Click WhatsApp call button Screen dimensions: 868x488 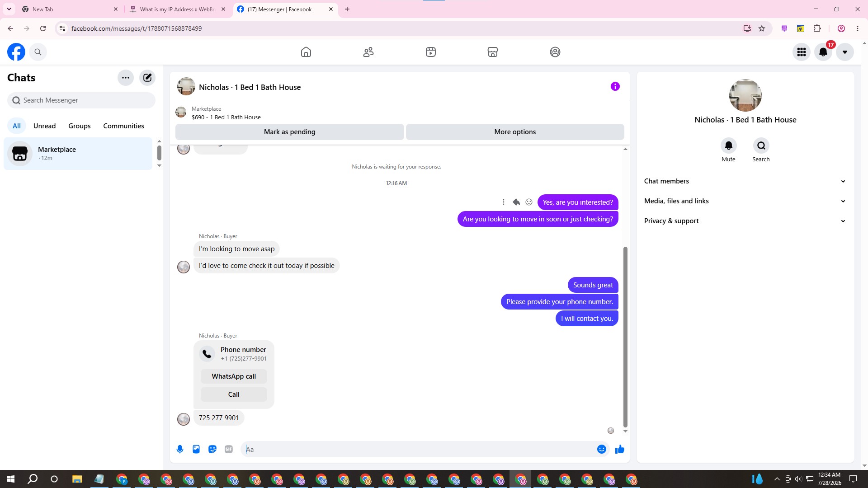point(234,376)
